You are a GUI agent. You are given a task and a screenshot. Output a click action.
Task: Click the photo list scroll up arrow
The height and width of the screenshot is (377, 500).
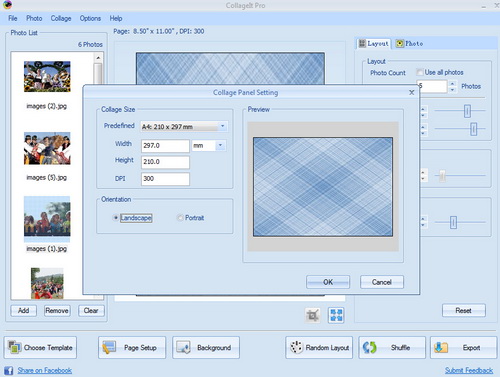coord(98,58)
